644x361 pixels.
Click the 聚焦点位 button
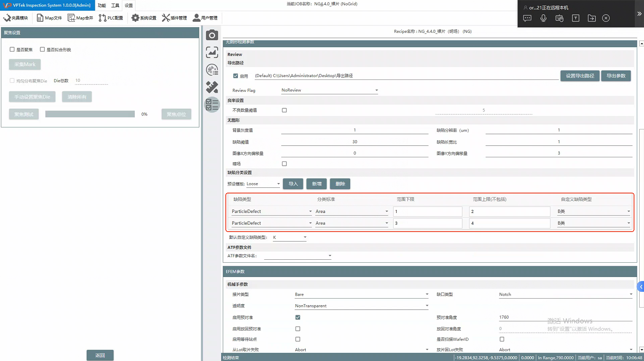(x=176, y=114)
